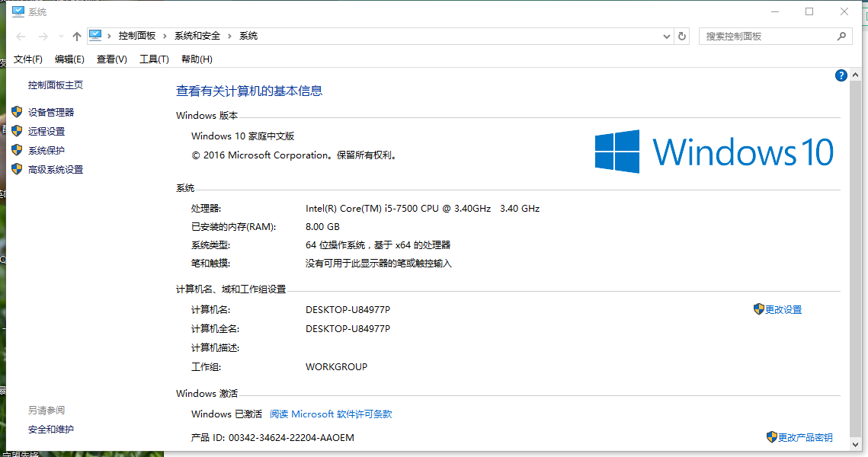Open 远程设置 link
Screen dimensions: 868x457
(x=46, y=131)
